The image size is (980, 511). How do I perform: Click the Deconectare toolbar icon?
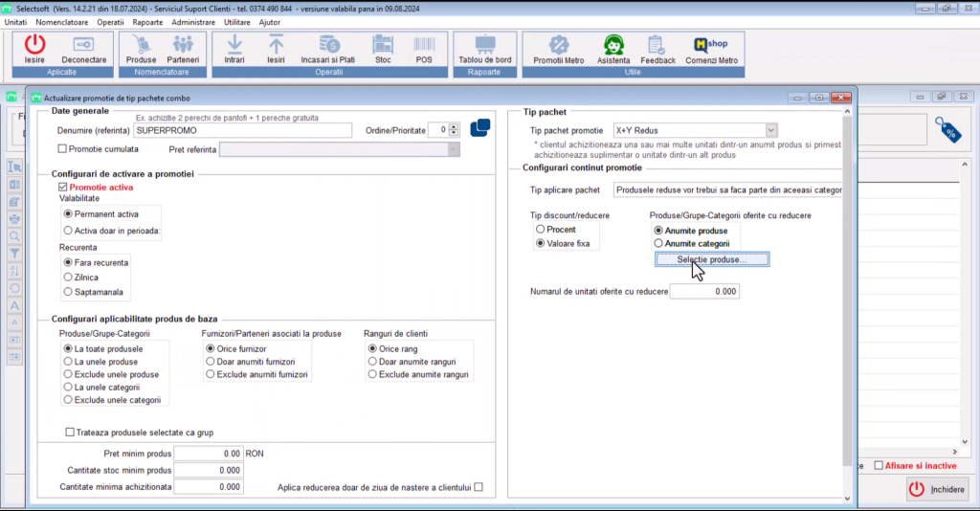[x=84, y=49]
